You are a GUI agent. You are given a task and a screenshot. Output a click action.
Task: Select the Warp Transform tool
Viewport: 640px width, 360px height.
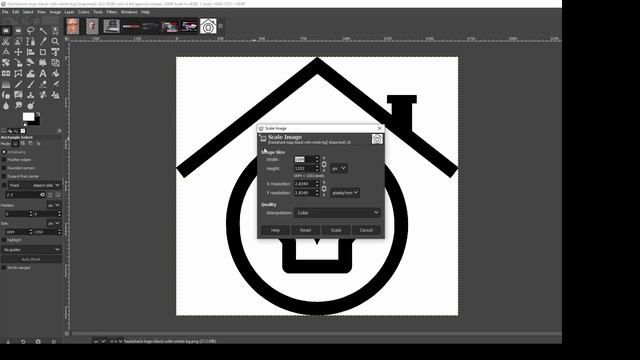31,74
